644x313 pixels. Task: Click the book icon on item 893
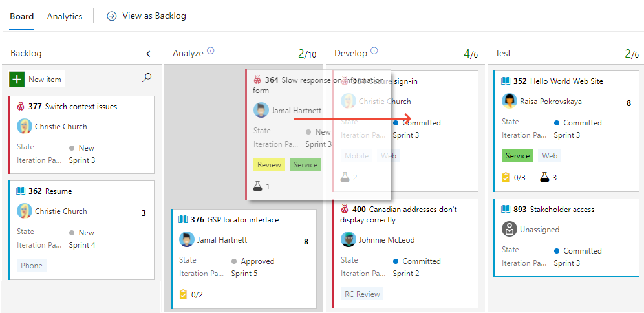tap(506, 209)
